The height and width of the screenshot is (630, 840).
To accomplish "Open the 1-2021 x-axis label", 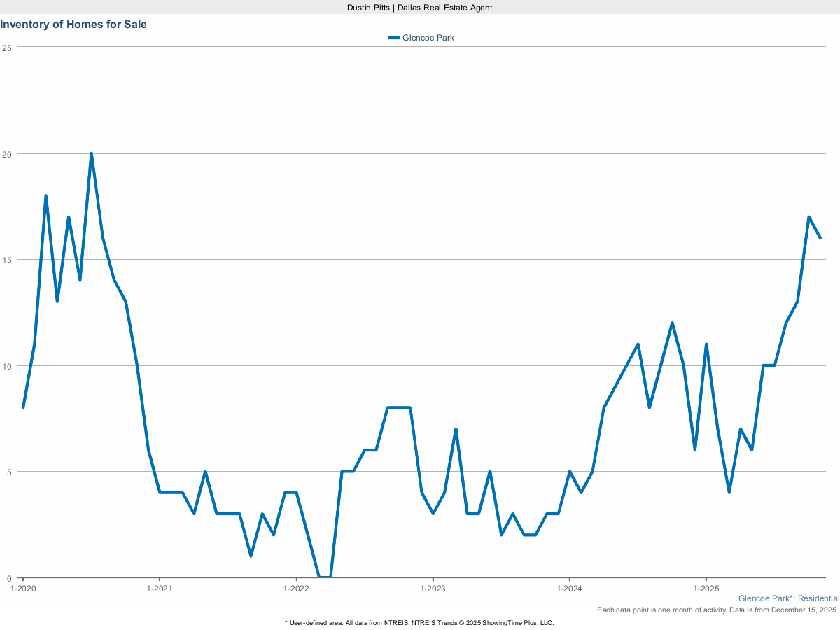I will tap(160, 589).
